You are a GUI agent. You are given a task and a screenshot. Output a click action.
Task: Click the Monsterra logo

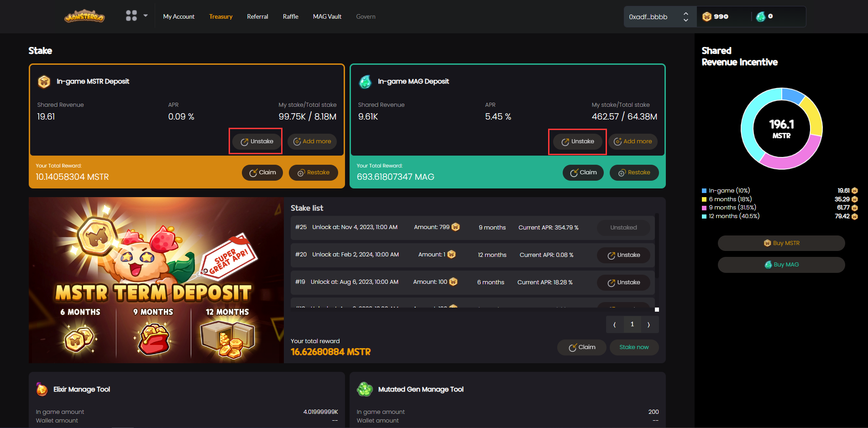[84, 17]
